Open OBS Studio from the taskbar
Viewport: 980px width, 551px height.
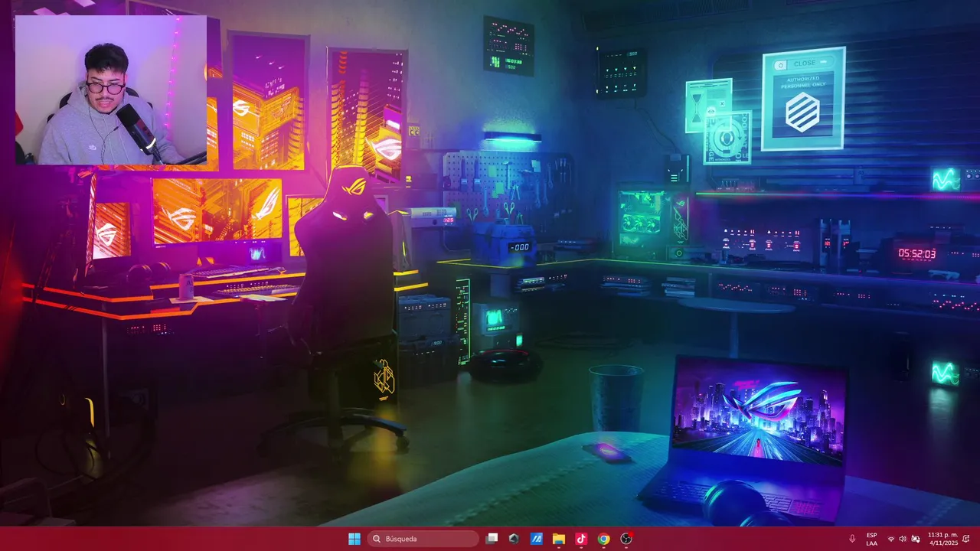(626, 539)
